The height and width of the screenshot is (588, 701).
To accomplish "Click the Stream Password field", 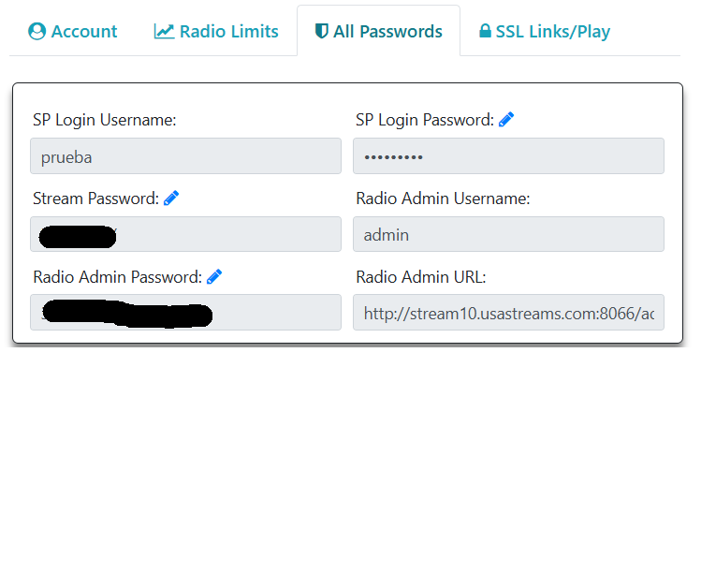I will click(185, 234).
